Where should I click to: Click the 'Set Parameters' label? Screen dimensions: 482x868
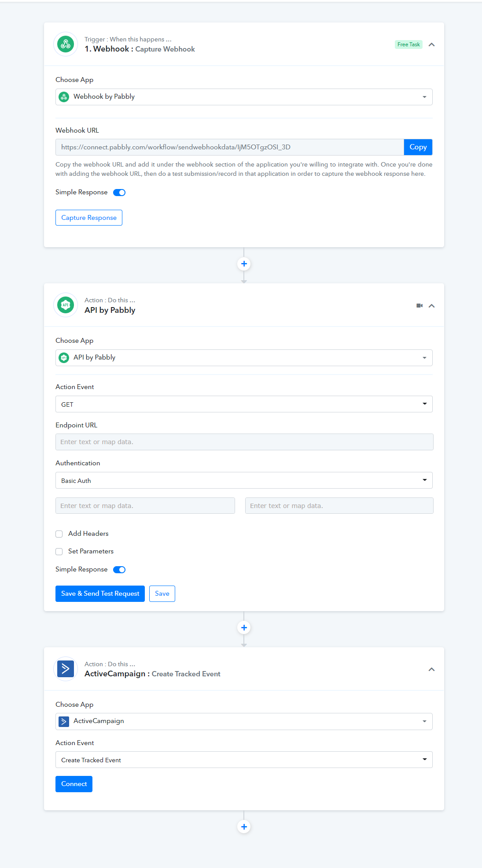(x=91, y=551)
